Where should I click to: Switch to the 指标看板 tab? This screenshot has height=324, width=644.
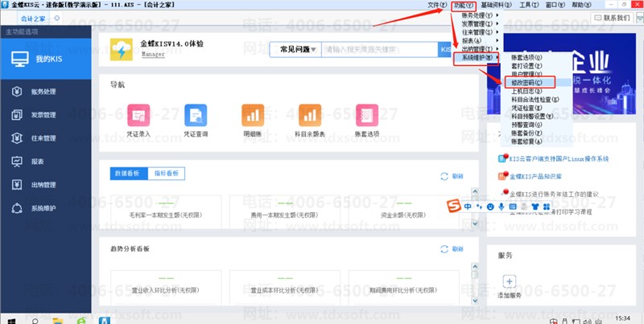point(167,174)
